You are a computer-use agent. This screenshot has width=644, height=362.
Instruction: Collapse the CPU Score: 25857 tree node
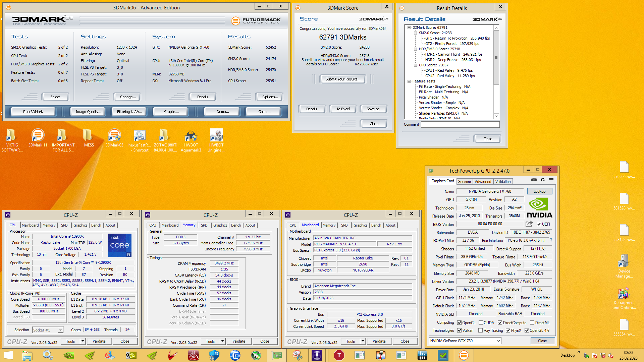(x=415, y=65)
